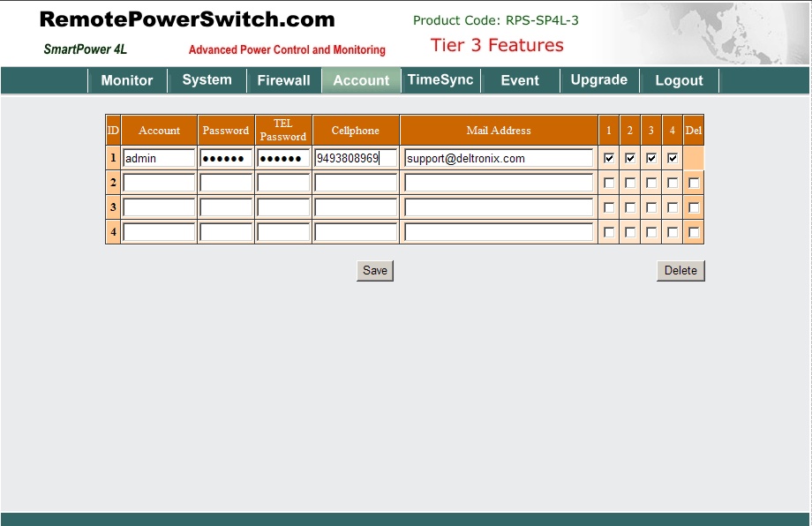
Task: Open the Monitor tab
Action: 127,80
